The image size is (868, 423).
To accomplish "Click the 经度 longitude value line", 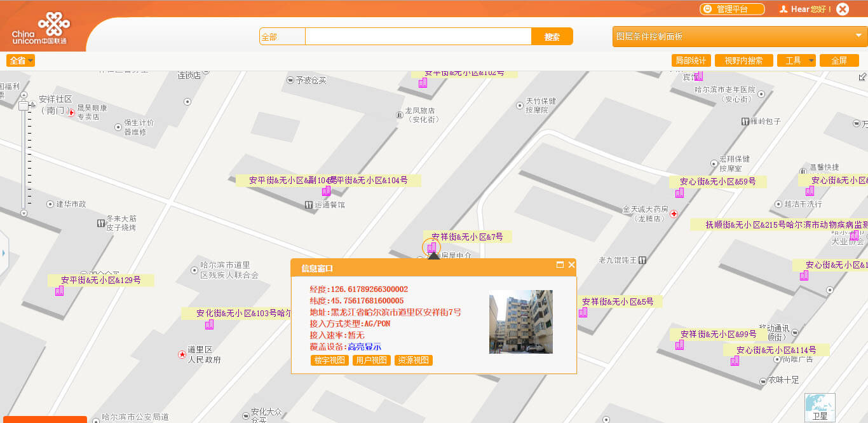I will pos(358,289).
